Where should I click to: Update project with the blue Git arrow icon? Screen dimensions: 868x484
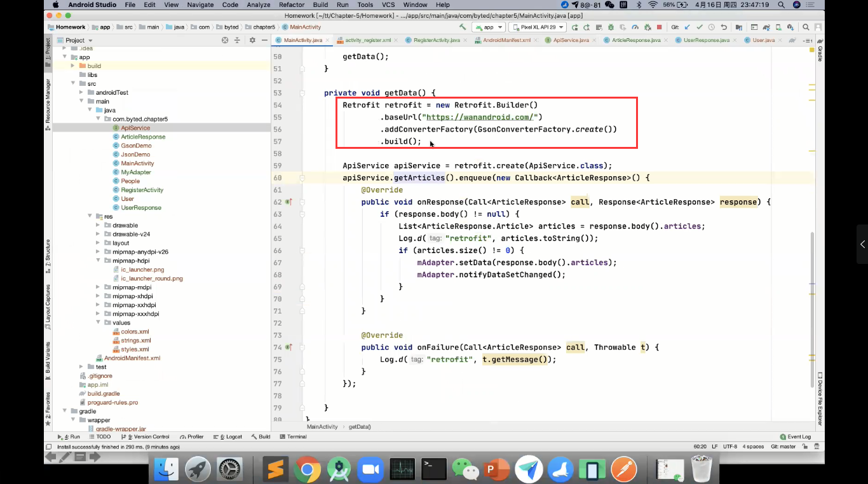pos(687,27)
